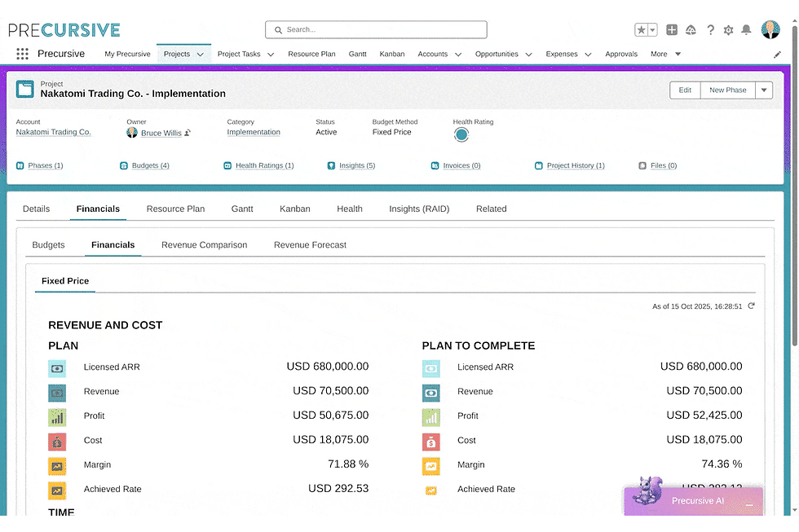Click the Plan Licensed ARR icon

[57, 368]
